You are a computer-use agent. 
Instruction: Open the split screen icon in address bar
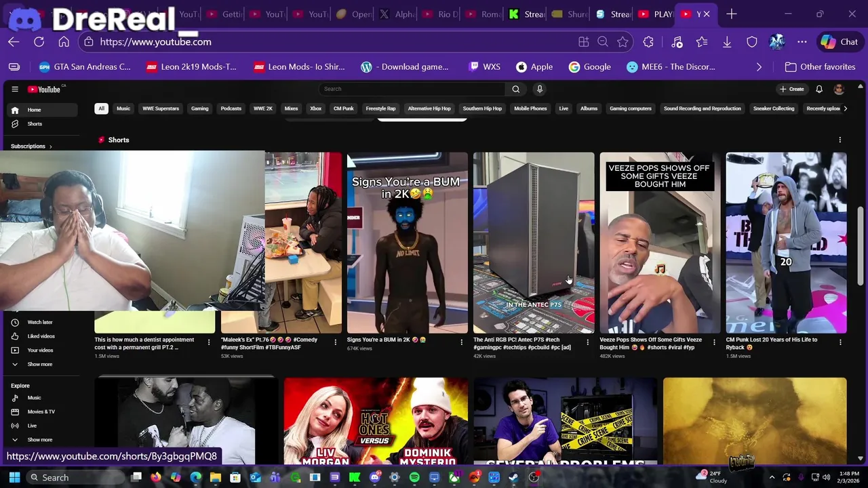(x=583, y=42)
